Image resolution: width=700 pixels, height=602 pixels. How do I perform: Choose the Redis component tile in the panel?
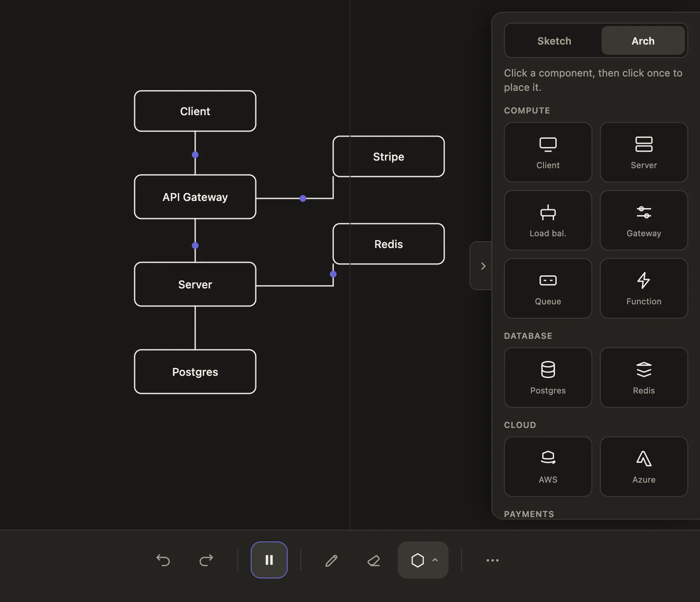coord(644,378)
